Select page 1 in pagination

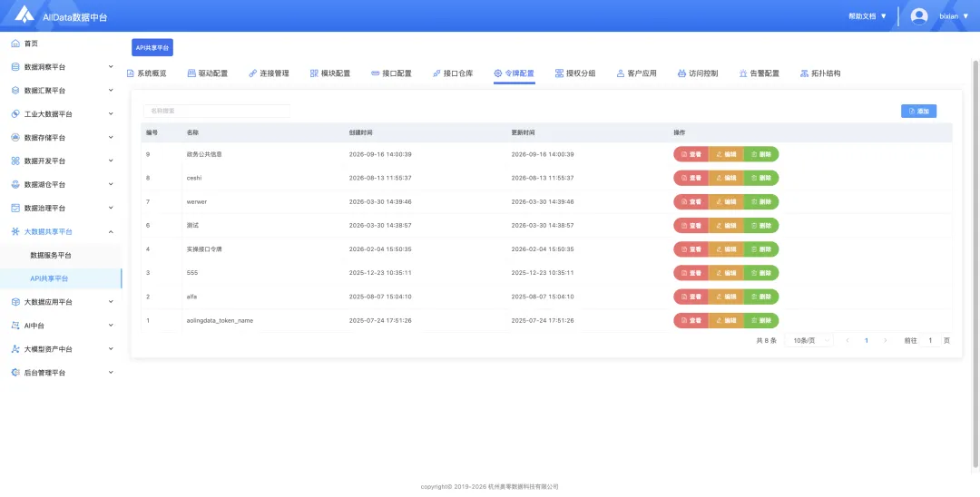pos(867,340)
